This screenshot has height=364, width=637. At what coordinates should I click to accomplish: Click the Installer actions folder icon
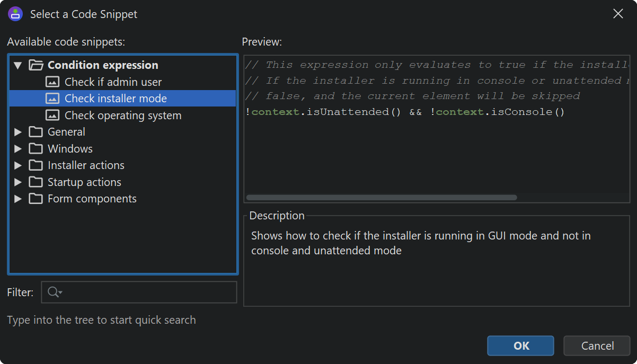36,165
